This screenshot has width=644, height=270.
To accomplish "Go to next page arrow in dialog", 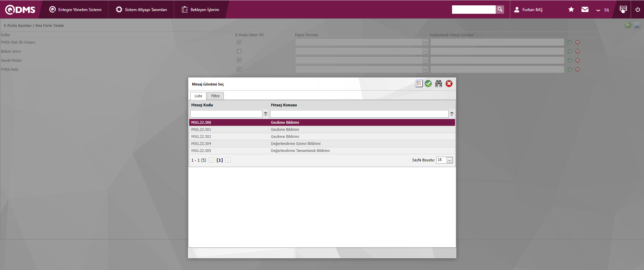I will pos(228,160).
